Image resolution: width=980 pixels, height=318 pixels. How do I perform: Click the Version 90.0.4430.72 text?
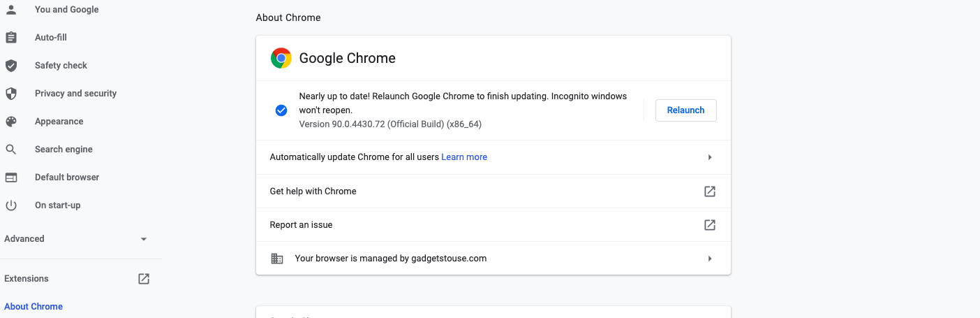(x=390, y=124)
